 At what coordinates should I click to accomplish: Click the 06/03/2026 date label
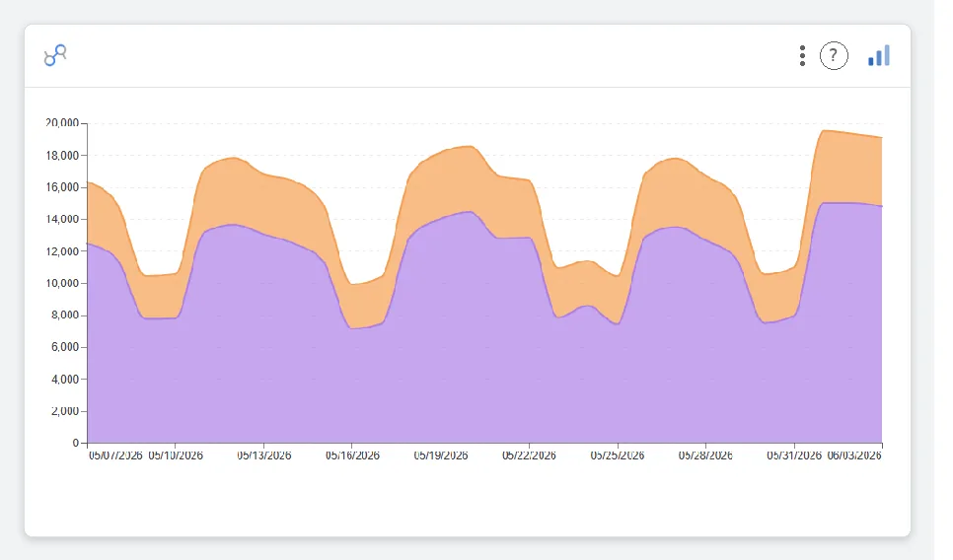click(x=854, y=455)
